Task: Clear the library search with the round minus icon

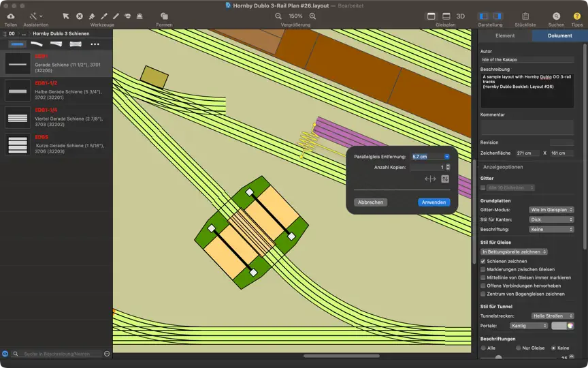Action: pyautogui.click(x=107, y=354)
